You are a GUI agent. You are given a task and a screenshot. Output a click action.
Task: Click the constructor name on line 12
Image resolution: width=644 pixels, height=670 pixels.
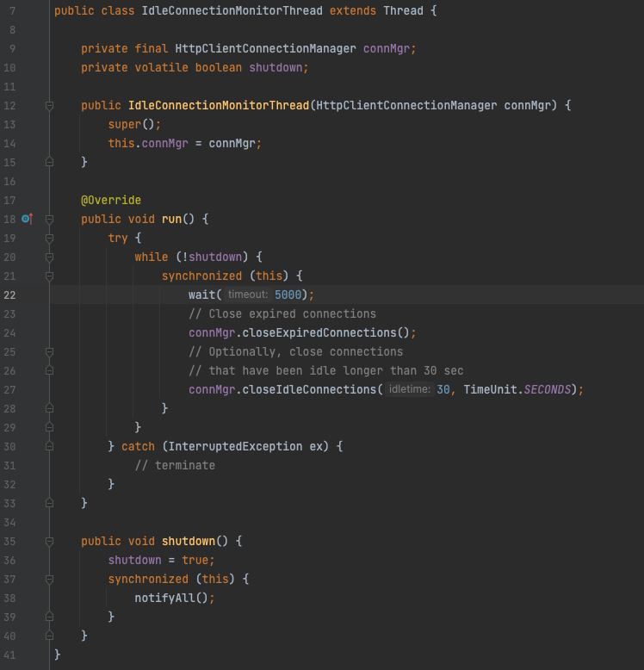219,106
